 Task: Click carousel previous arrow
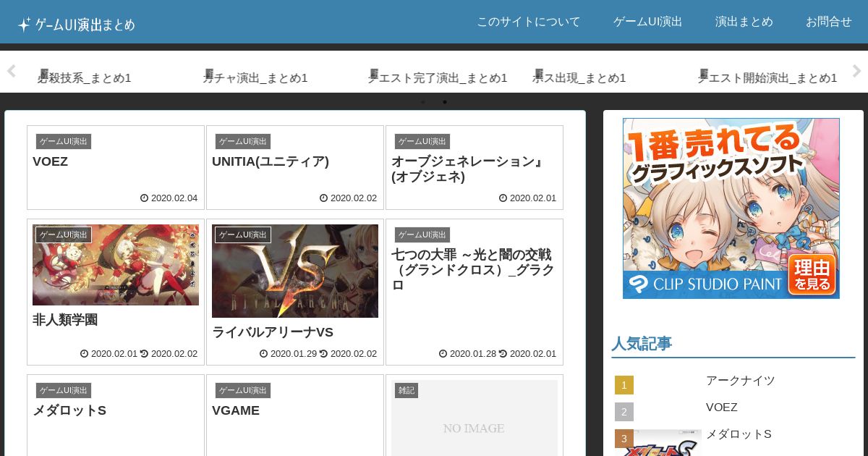click(x=11, y=71)
